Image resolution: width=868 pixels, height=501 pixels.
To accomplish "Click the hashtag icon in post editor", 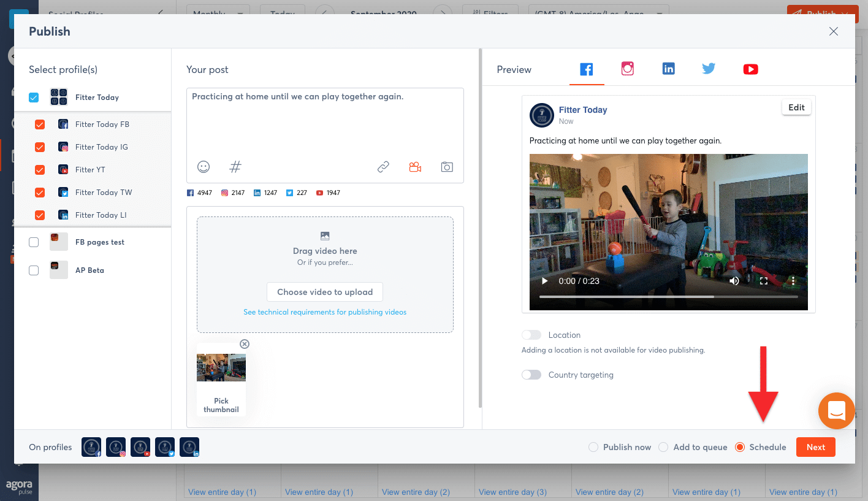I will (235, 167).
